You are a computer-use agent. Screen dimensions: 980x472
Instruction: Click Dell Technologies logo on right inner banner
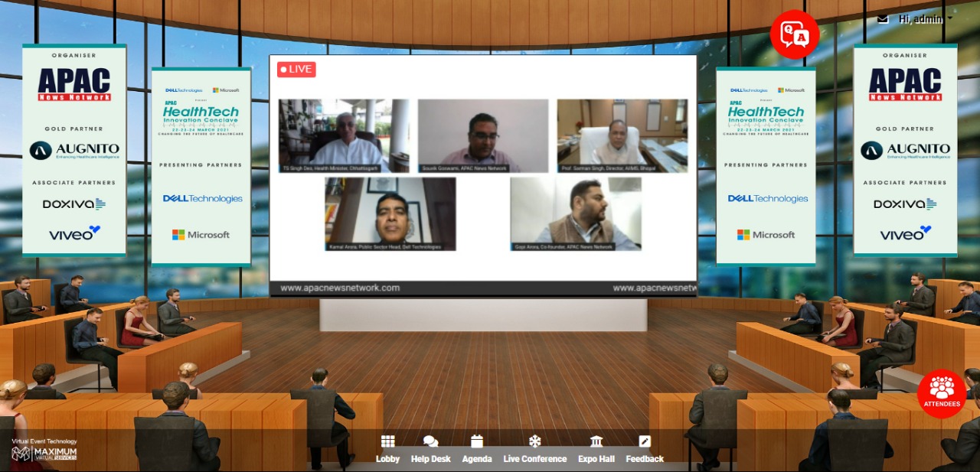[768, 198]
